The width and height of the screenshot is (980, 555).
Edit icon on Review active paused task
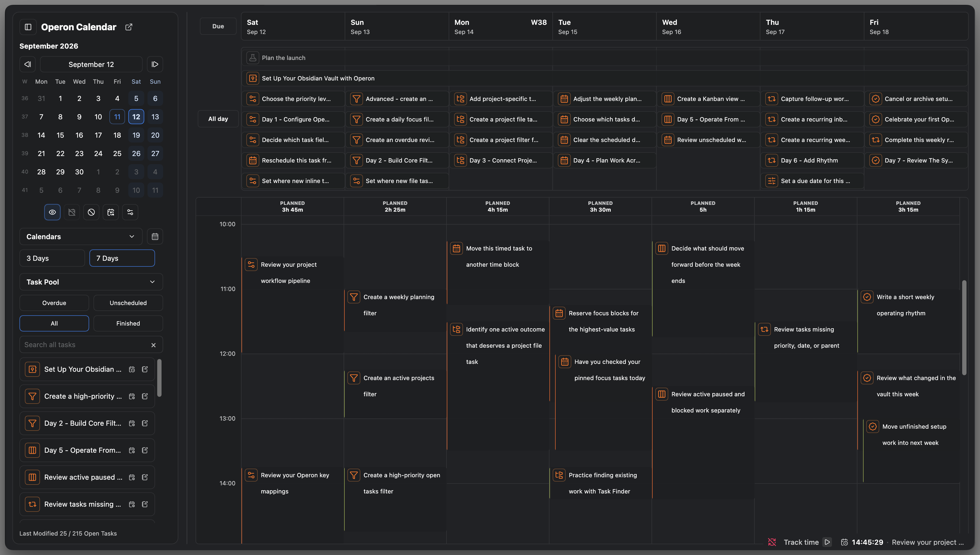[x=145, y=478]
